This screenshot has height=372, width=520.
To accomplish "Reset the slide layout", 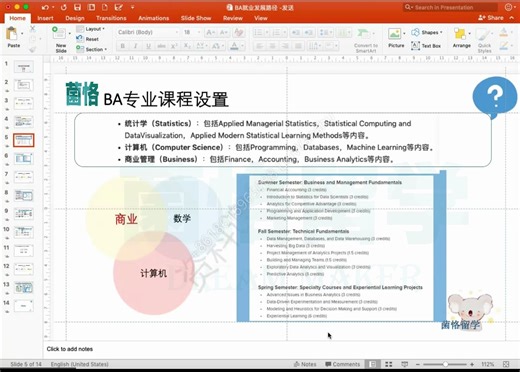I will (87, 39).
